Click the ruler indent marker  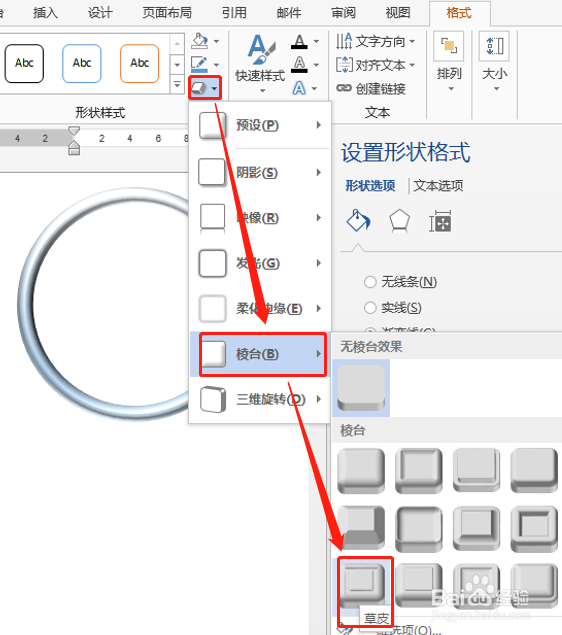click(x=74, y=141)
